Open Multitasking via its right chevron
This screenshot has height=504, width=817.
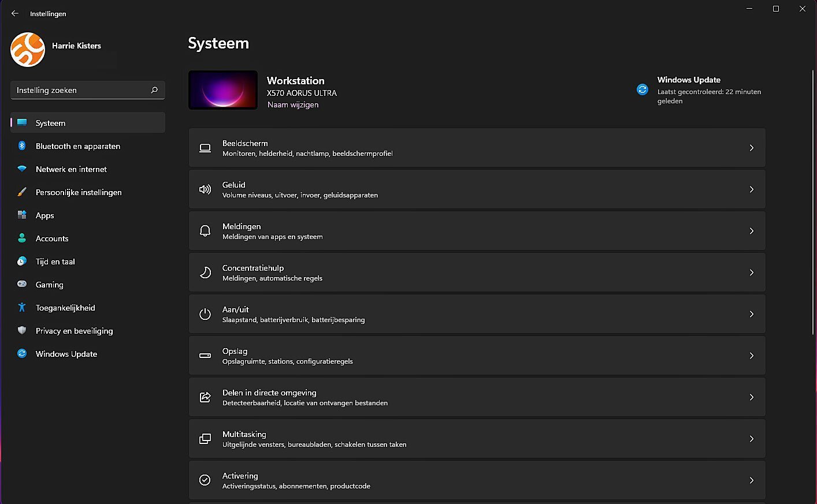[752, 439]
